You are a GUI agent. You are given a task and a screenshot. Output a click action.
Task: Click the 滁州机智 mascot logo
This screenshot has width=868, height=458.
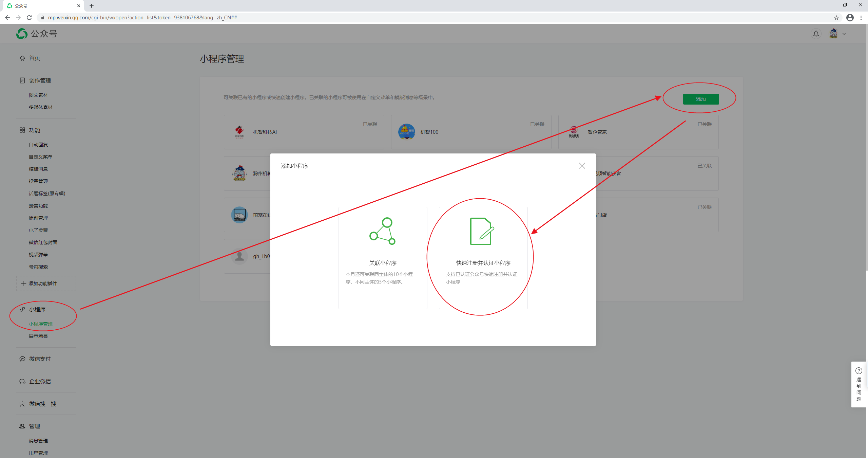point(239,173)
